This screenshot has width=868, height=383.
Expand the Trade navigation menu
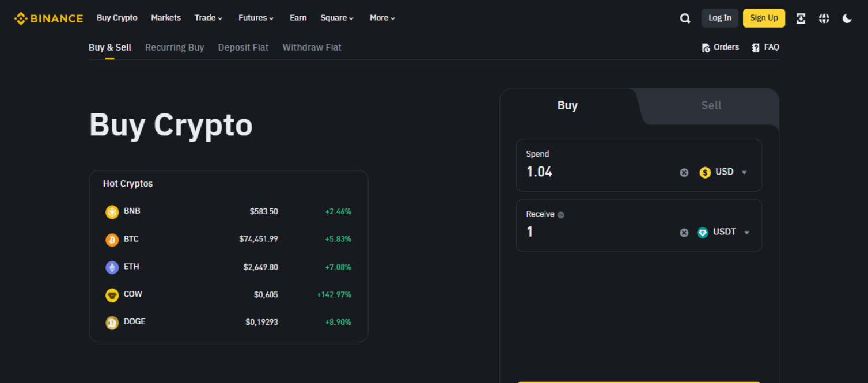208,18
